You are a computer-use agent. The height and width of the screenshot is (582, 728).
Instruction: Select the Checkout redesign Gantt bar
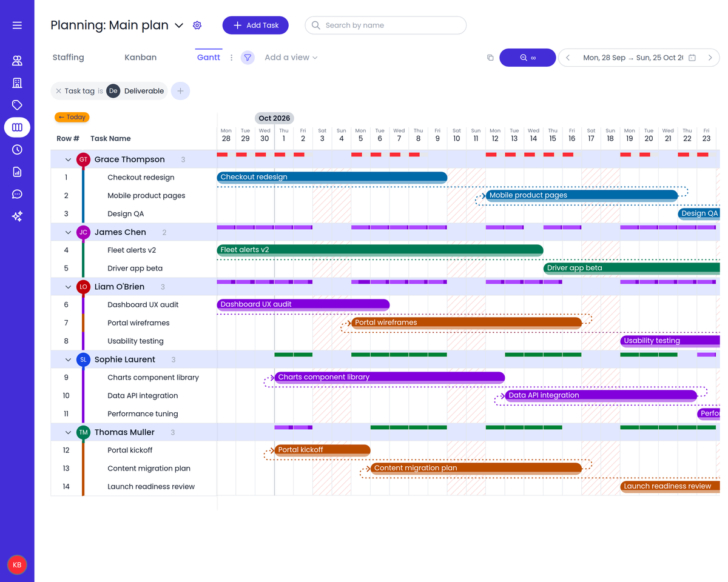[x=332, y=177]
